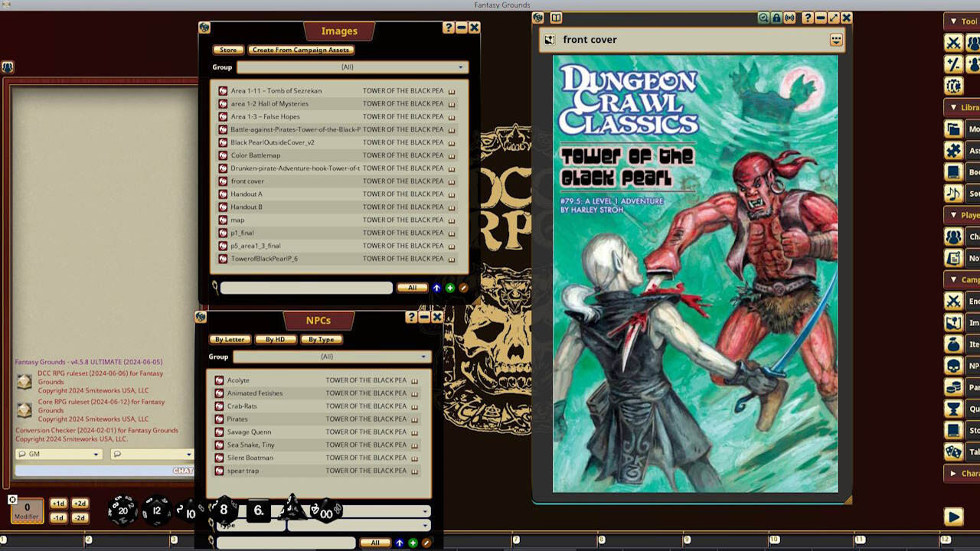Toggle the All filter in the Images panel
The image size is (980, 551).
(412, 287)
